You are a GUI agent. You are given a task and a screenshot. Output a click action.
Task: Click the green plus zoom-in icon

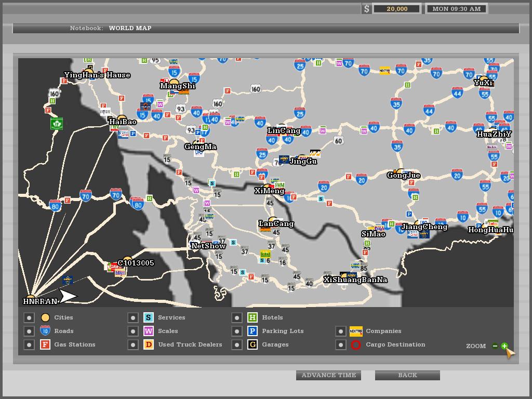pos(504,346)
